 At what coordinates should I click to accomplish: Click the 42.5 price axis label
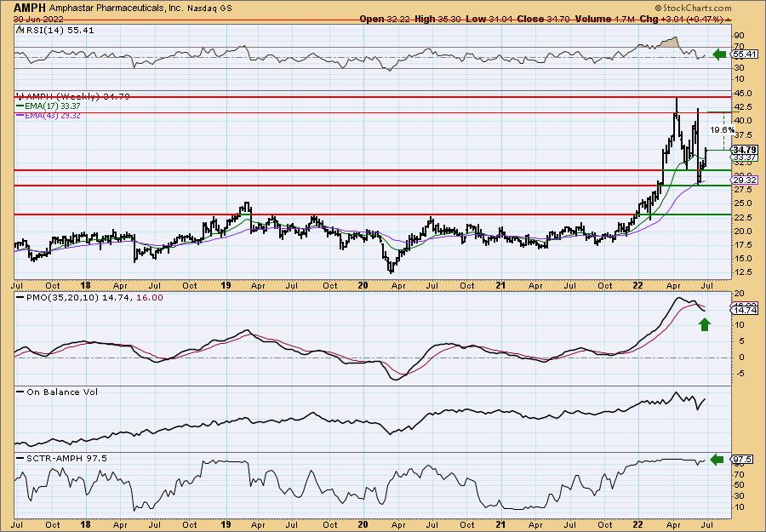[741, 107]
